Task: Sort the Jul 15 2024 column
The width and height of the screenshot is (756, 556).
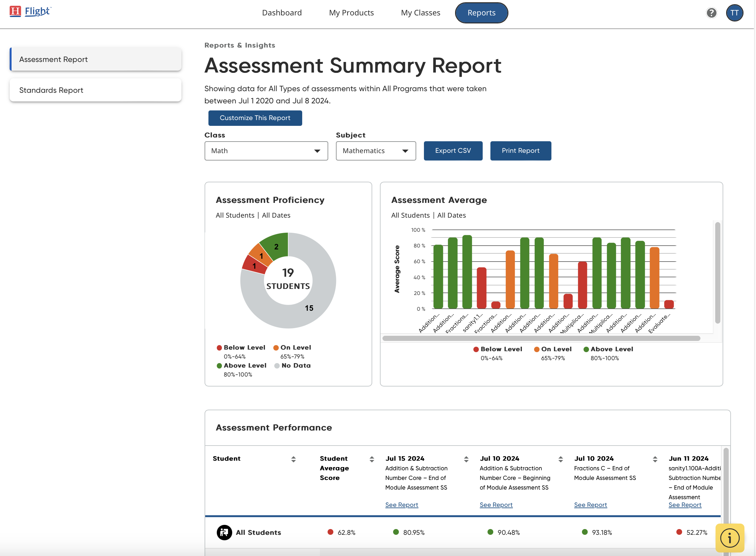Action: pos(466,459)
